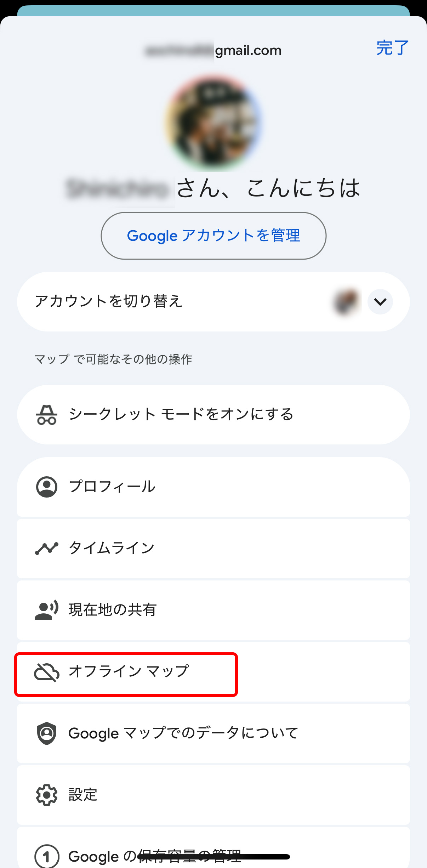Open Google マップでのデータについて
The height and width of the screenshot is (868, 427).
click(x=183, y=733)
